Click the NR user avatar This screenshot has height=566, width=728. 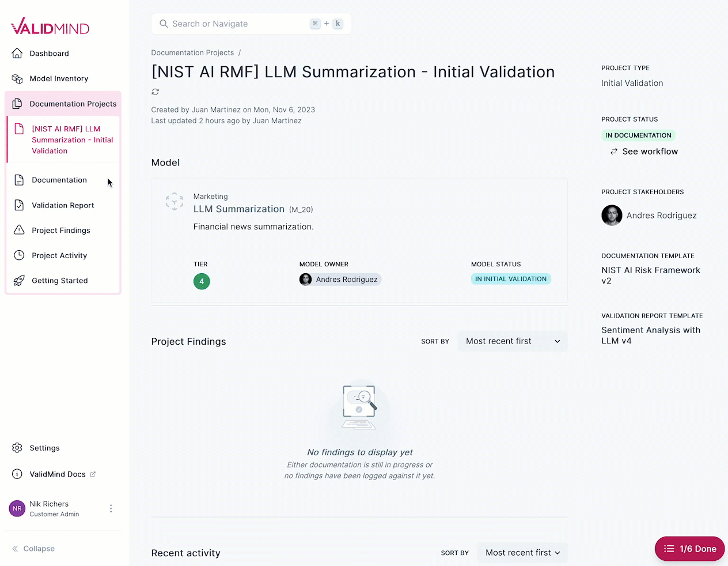tap(17, 508)
